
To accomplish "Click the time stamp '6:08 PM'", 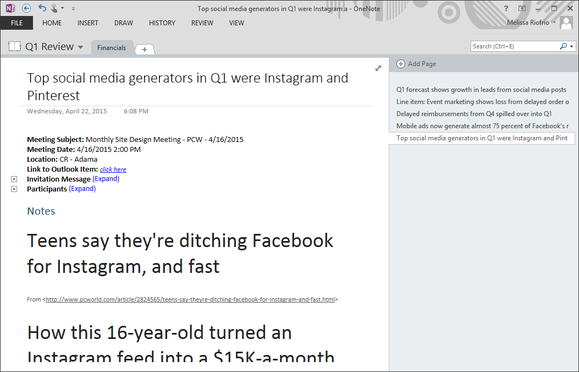I will tap(136, 111).
